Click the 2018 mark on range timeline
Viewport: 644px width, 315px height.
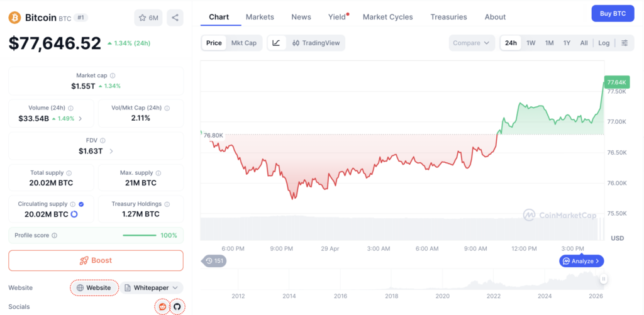click(x=391, y=296)
